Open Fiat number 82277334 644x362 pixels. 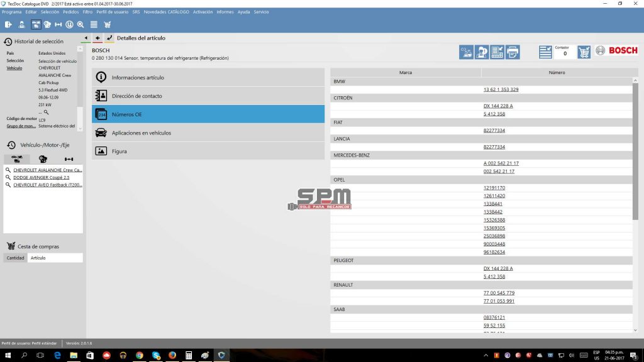tap(494, 131)
